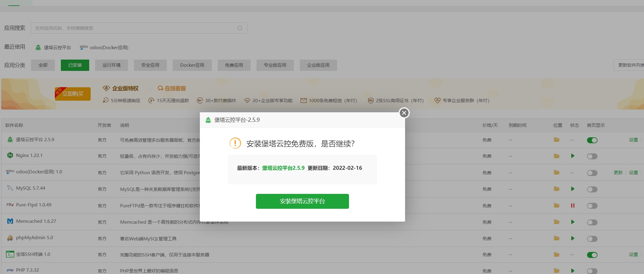This screenshot has height=274, width=644.
Task: Click the PHP 7.3.32 status play icon
Action: (x=573, y=271)
